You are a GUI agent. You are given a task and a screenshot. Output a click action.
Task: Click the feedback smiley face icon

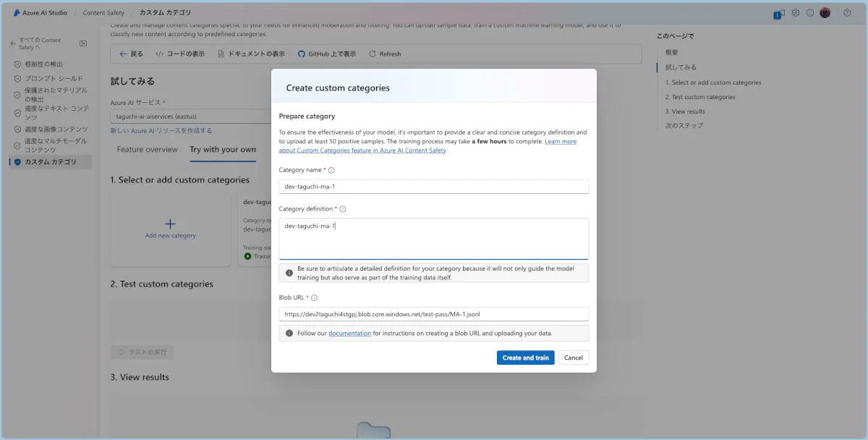click(x=810, y=12)
